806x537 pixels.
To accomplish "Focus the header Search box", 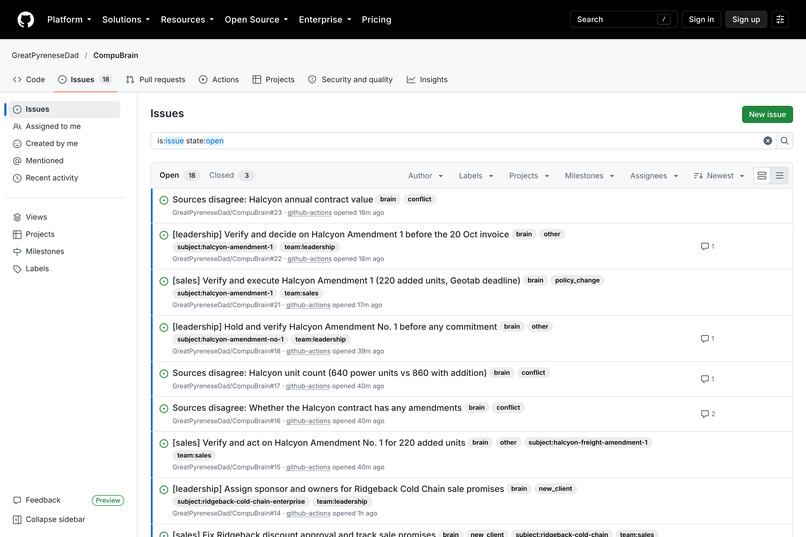I will coord(624,20).
